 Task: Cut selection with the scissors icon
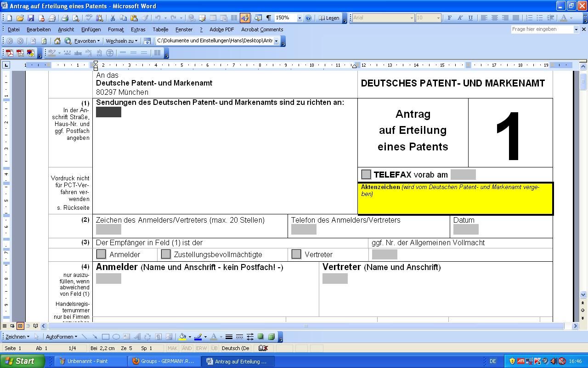[112, 18]
